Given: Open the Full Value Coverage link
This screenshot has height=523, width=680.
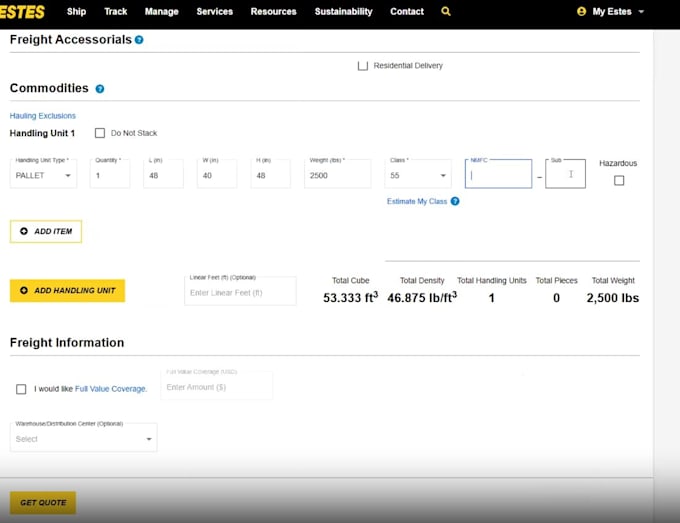Looking at the screenshot, I should (111, 389).
